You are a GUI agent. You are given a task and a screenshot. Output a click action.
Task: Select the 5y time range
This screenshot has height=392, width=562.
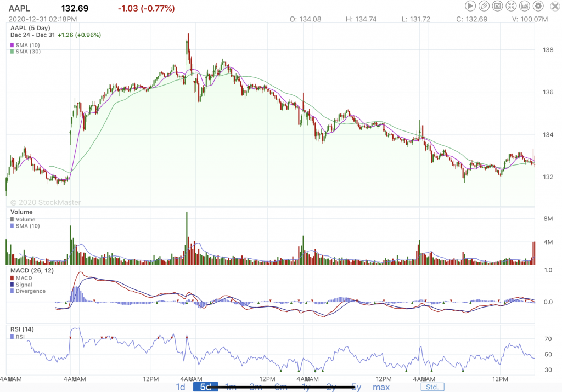click(x=356, y=387)
